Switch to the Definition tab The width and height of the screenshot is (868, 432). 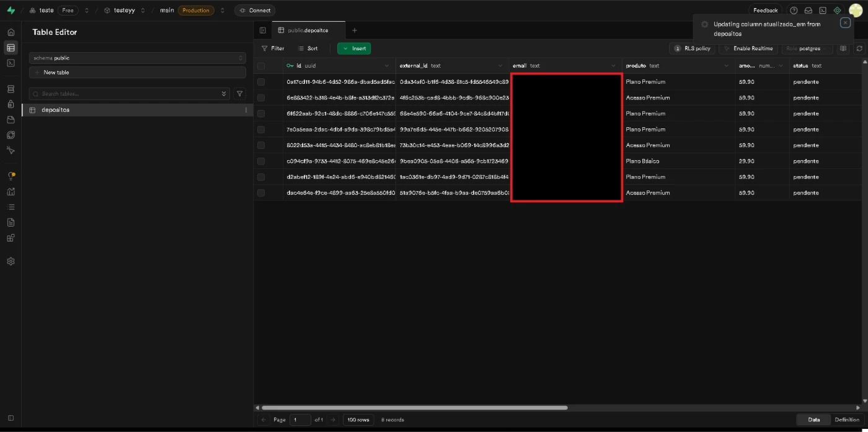(846, 420)
